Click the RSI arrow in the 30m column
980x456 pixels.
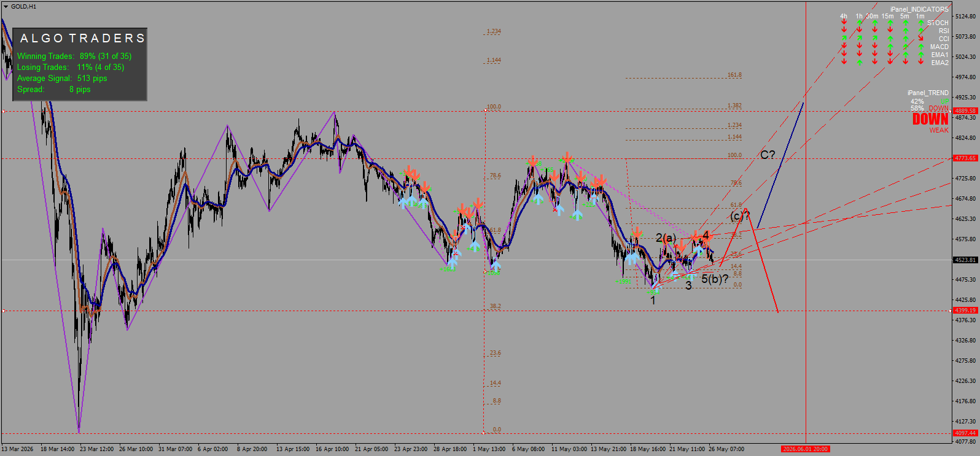pos(875,30)
